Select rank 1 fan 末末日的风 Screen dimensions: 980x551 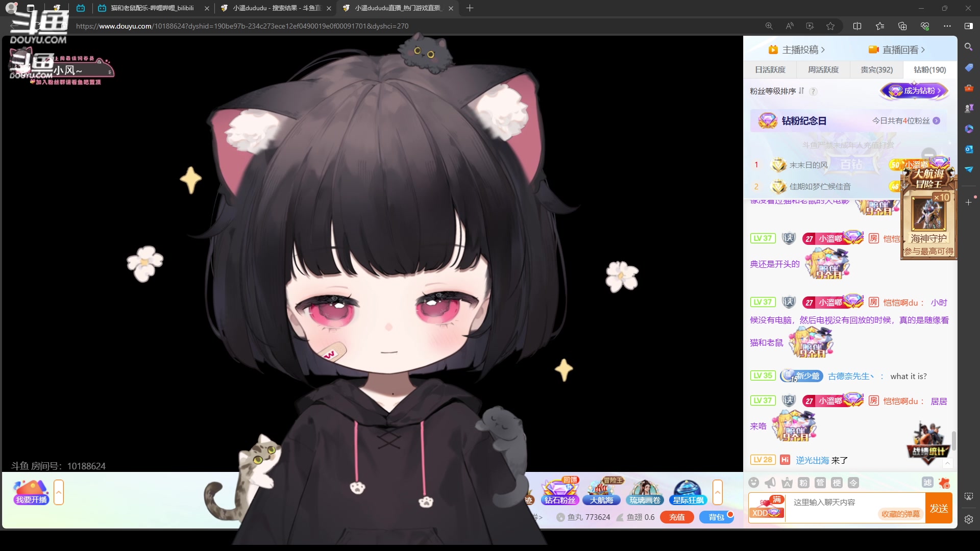808,165
